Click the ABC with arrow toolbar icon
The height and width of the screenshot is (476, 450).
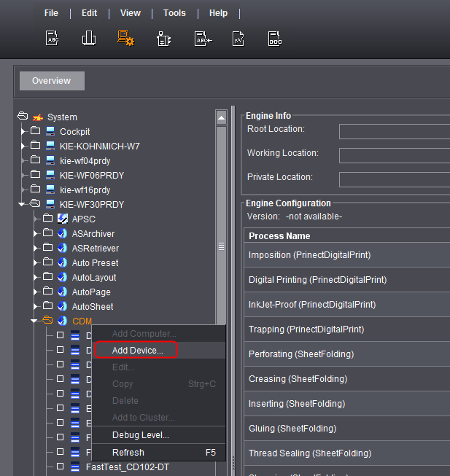pyautogui.click(x=202, y=39)
